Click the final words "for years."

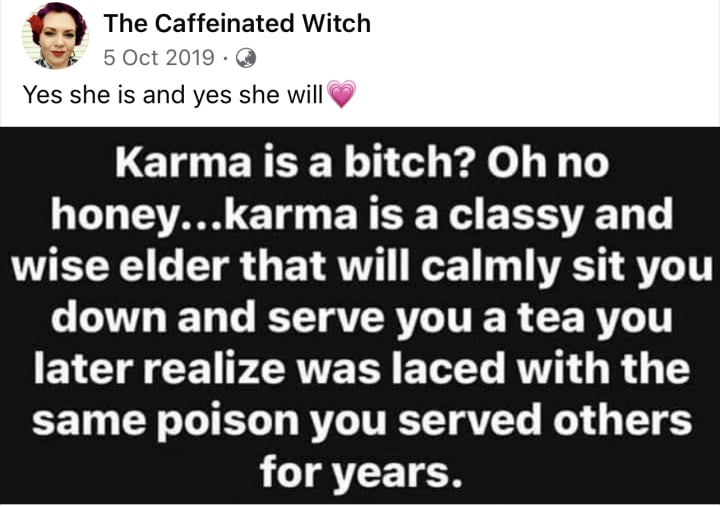361,472
